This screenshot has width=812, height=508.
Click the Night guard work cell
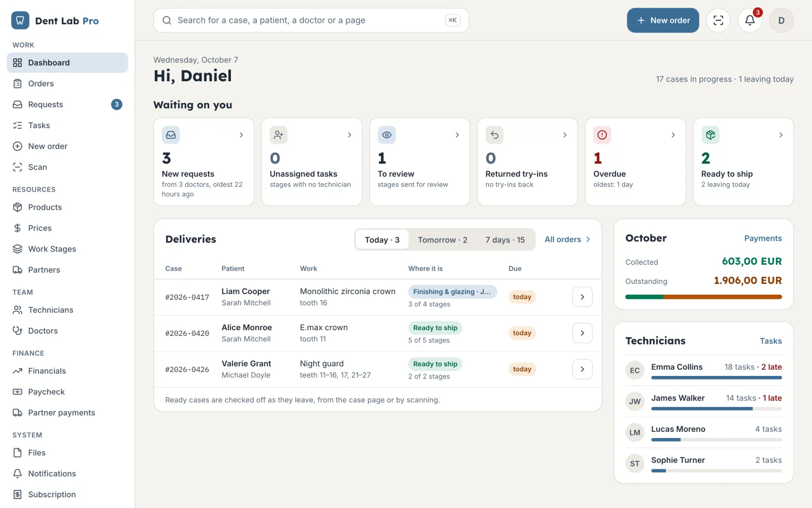(x=335, y=369)
